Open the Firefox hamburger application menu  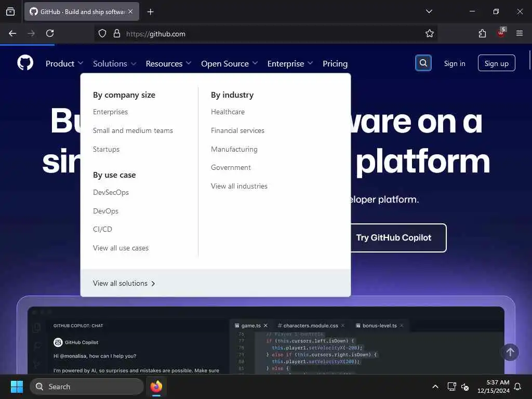click(x=519, y=33)
